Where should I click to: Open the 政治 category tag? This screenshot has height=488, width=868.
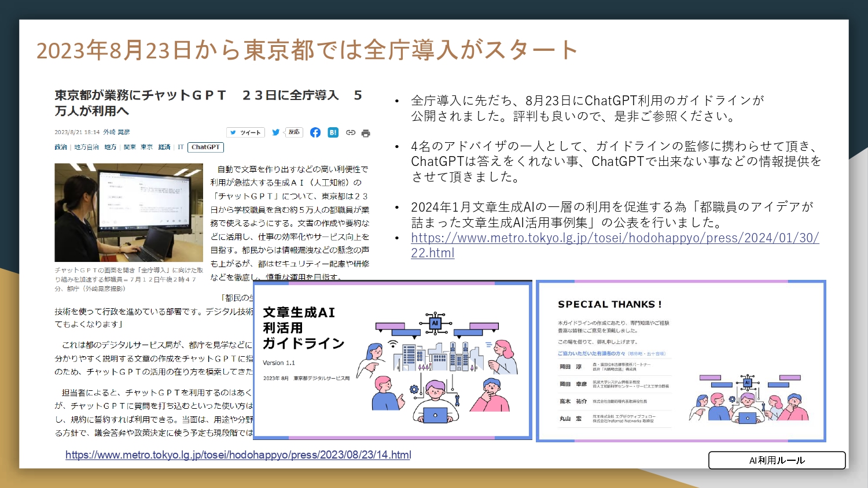[61, 147]
